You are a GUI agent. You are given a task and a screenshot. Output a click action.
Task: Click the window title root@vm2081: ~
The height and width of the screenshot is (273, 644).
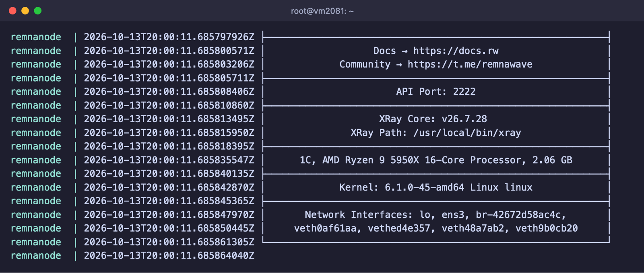tap(322, 11)
